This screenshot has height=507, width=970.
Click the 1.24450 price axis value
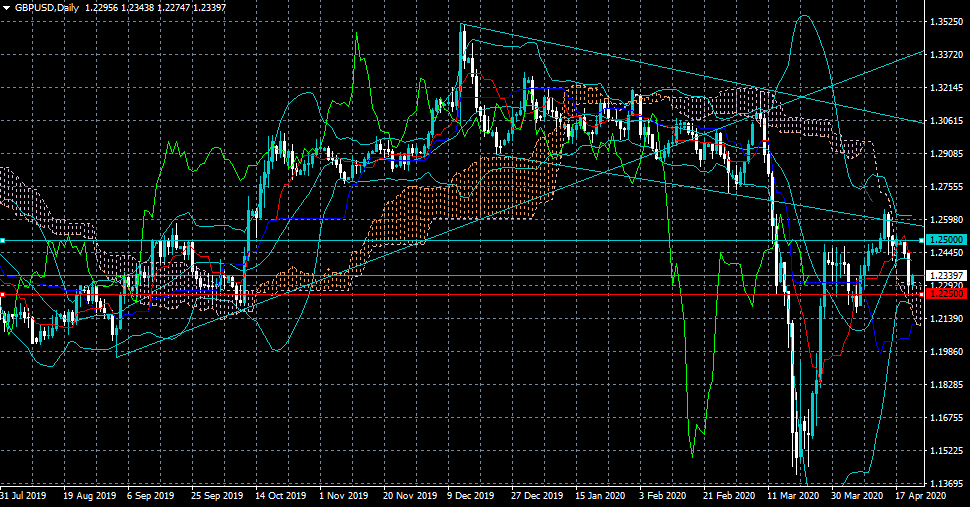coord(946,252)
